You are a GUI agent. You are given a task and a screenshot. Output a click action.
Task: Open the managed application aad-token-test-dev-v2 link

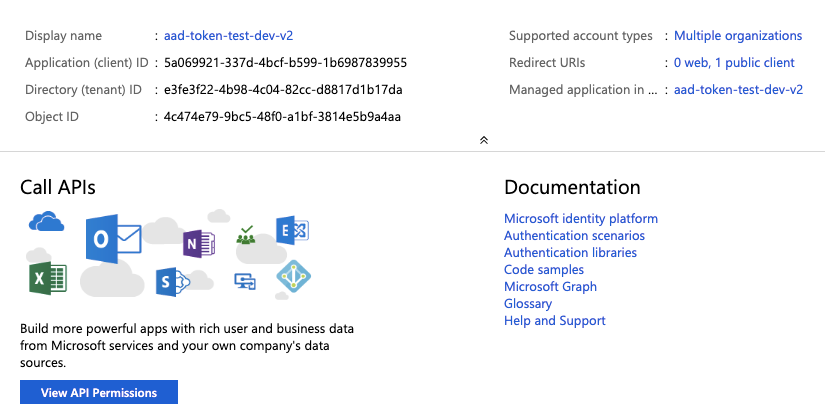pyautogui.click(x=738, y=90)
